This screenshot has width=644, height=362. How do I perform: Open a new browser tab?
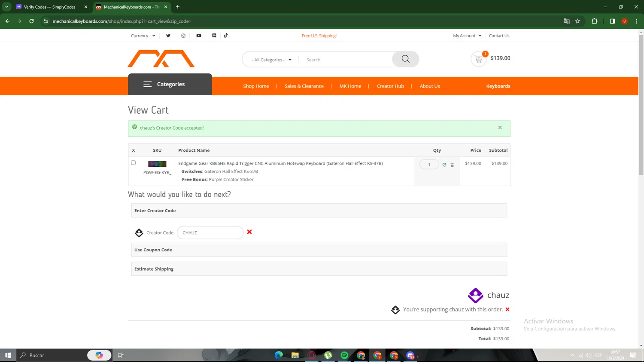tap(178, 7)
